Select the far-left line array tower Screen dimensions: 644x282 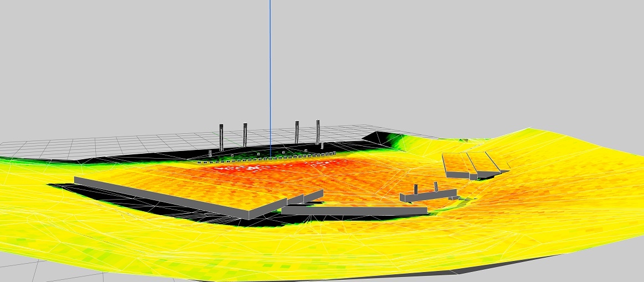(221, 136)
